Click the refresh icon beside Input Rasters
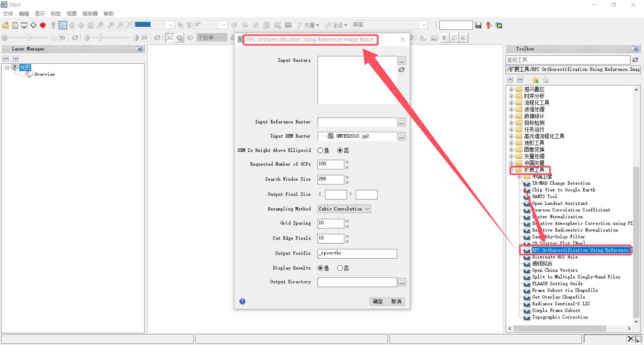The width and height of the screenshot is (644, 345). pyautogui.click(x=401, y=70)
